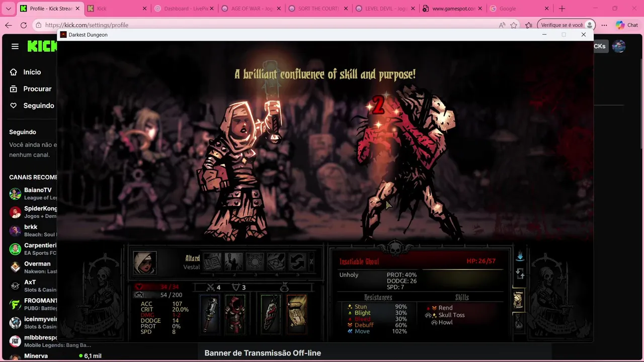This screenshot has height=362, width=644.
Task: Select Altard's third skill (circular target icon)
Action: pyautogui.click(x=255, y=261)
